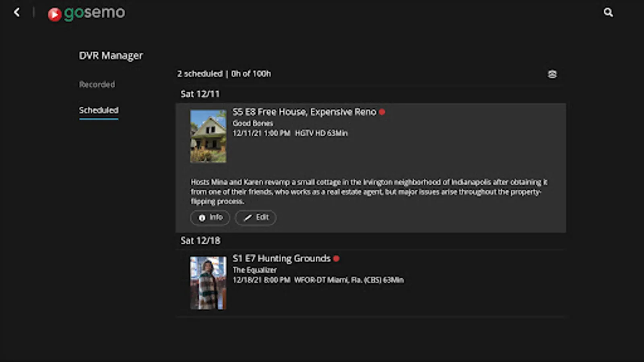Screen dimensions: 644x362
Task: Click the '2 scheduled | 0h of 100h' status text
Action: pyautogui.click(x=224, y=74)
